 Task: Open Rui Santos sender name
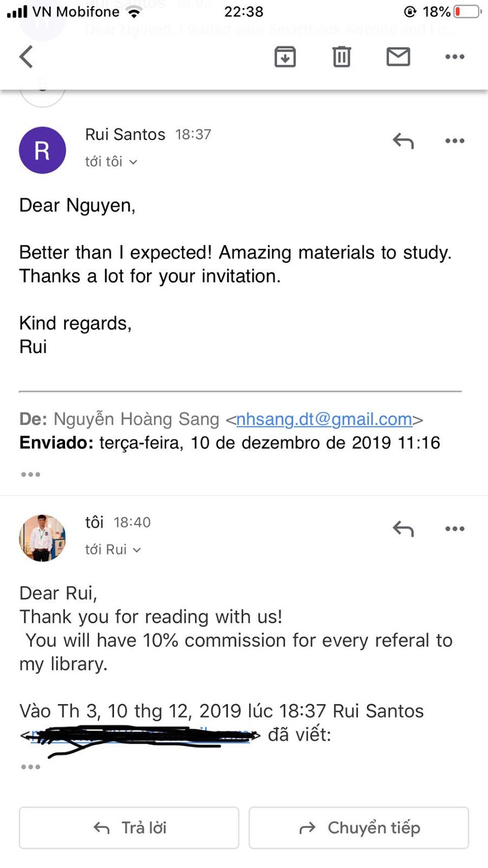[x=125, y=135]
